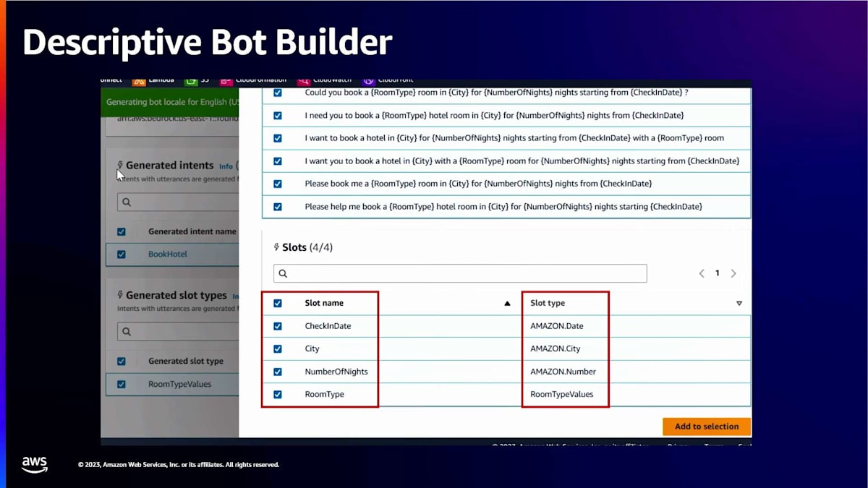Focus the Generated intents search box

178,202
